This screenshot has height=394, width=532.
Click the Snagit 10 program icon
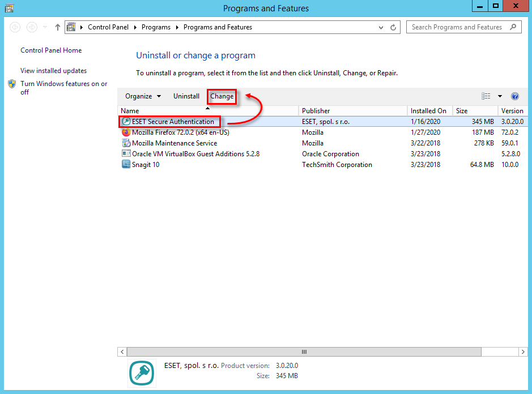(126, 164)
